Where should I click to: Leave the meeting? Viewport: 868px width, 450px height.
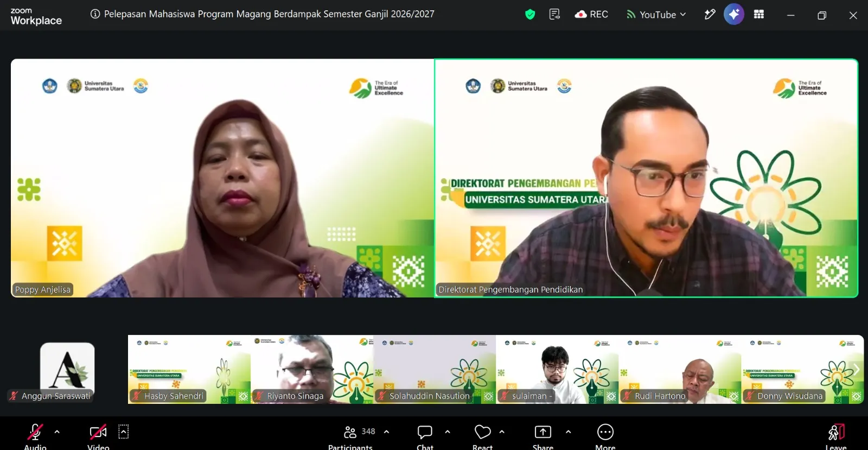coord(836,436)
